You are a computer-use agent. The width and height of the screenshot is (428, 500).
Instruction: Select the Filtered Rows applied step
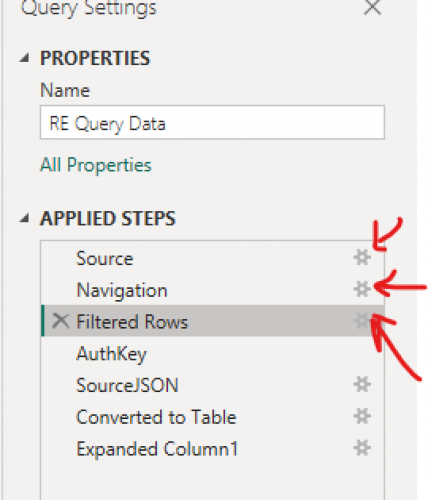click(212, 321)
